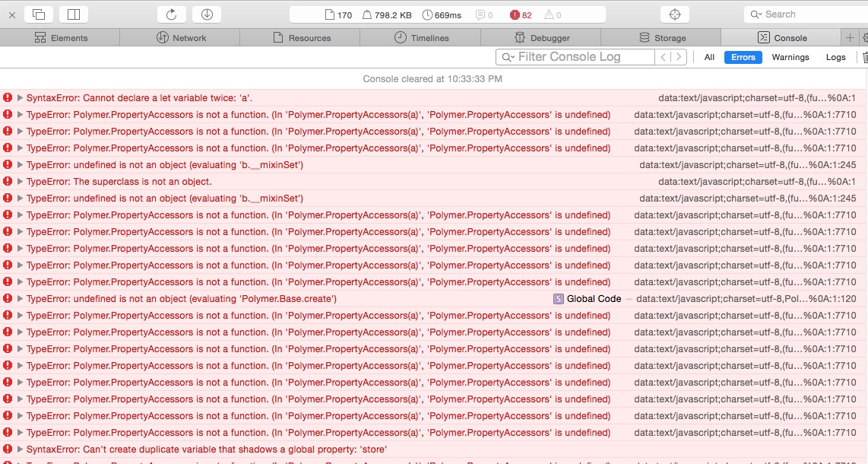868x464 pixels.
Task: Show All console messages
Action: pyautogui.click(x=709, y=57)
